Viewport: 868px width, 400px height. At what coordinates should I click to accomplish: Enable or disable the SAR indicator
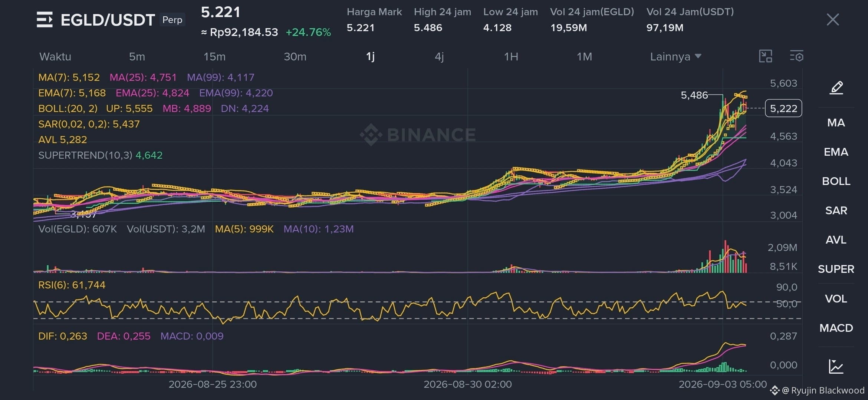click(x=836, y=211)
